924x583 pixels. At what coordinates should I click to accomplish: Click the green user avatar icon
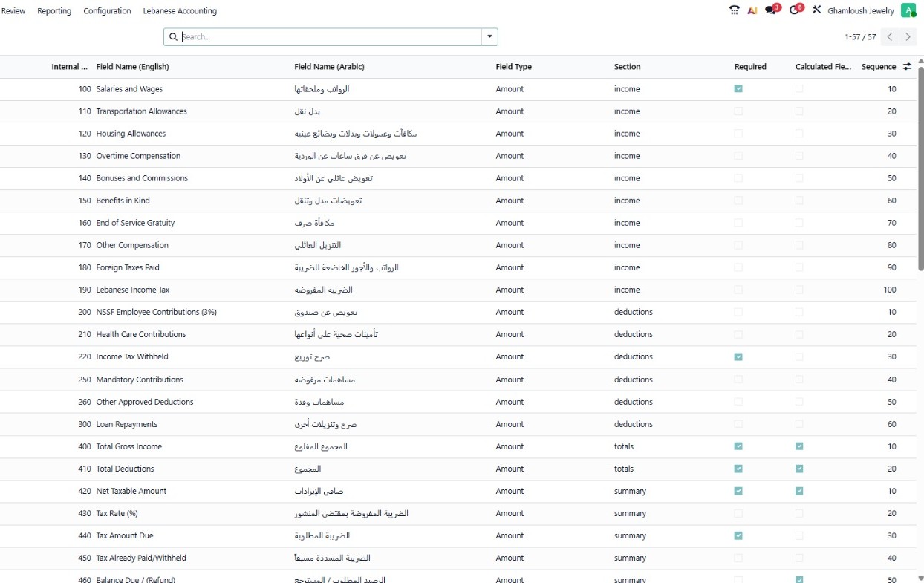click(x=908, y=10)
